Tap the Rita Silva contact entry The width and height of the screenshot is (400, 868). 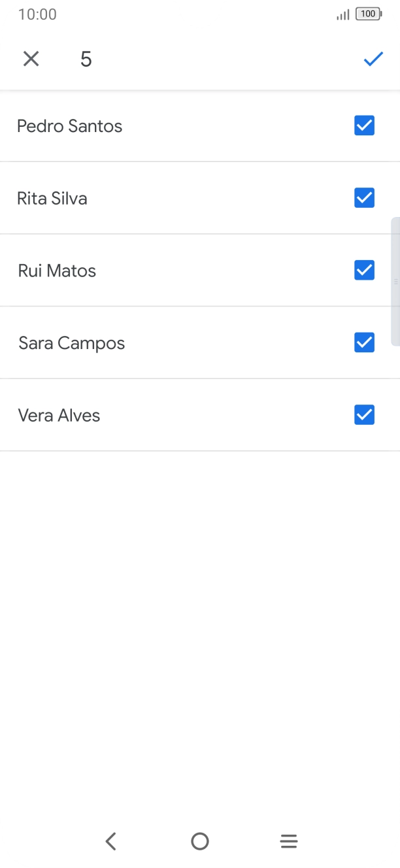(52, 198)
